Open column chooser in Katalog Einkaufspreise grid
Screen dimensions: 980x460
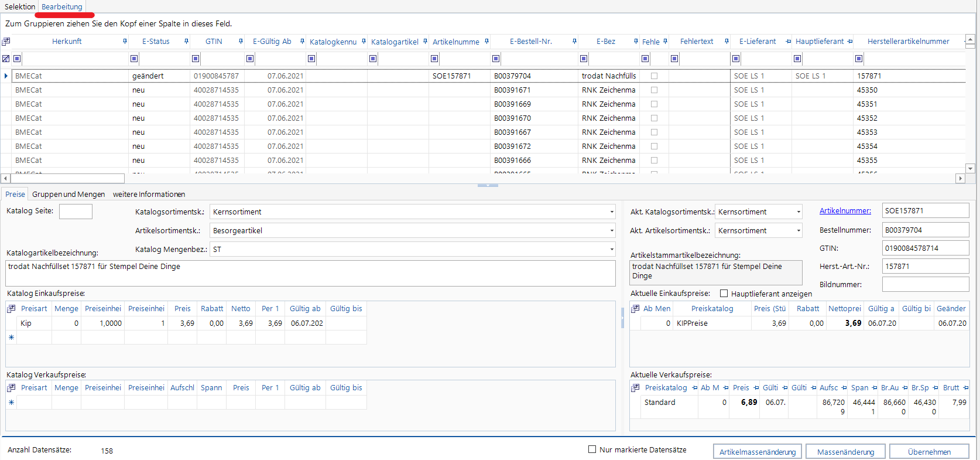click(x=11, y=309)
